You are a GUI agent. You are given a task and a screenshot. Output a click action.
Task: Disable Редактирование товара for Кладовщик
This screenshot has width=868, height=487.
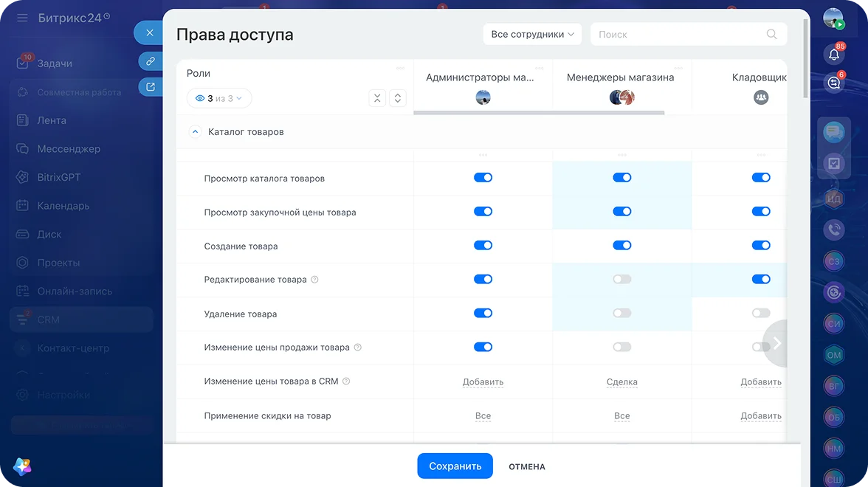point(761,279)
